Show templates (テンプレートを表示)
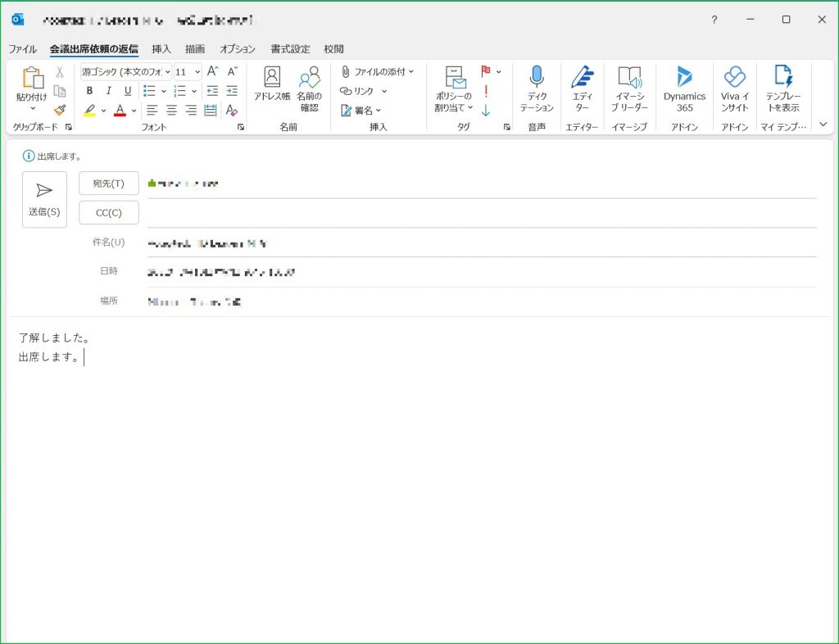The image size is (839, 644). pos(783,88)
